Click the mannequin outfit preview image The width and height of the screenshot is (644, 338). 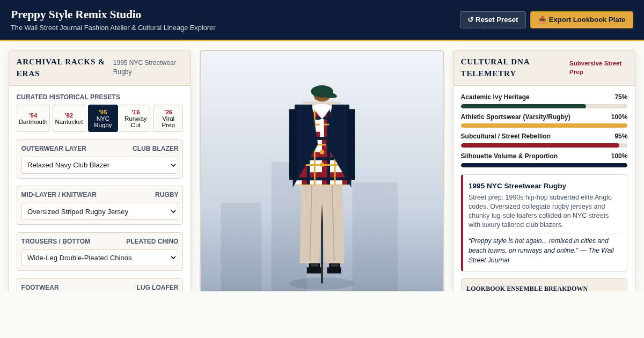click(x=322, y=171)
